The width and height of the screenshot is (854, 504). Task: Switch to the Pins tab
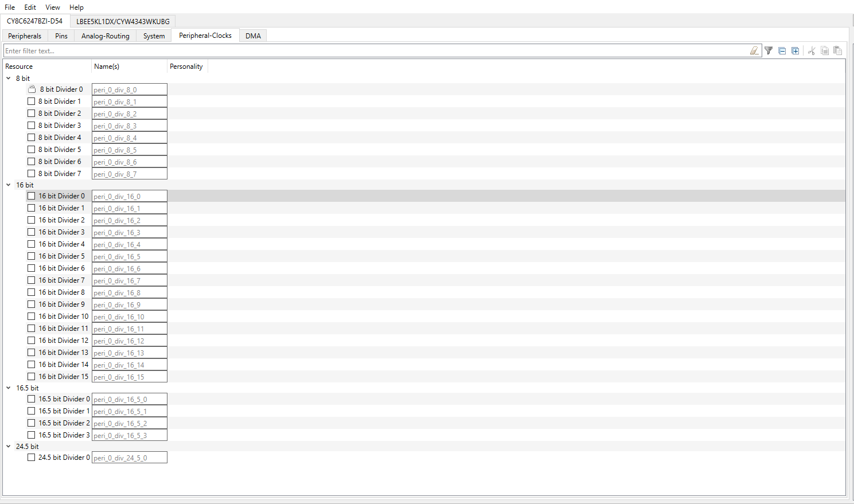click(x=61, y=36)
